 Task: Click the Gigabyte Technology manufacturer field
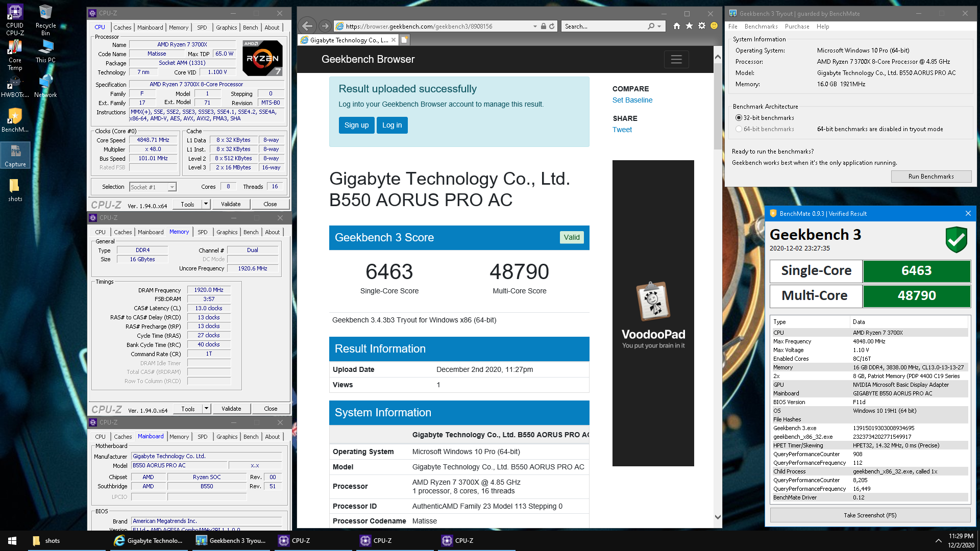click(206, 456)
